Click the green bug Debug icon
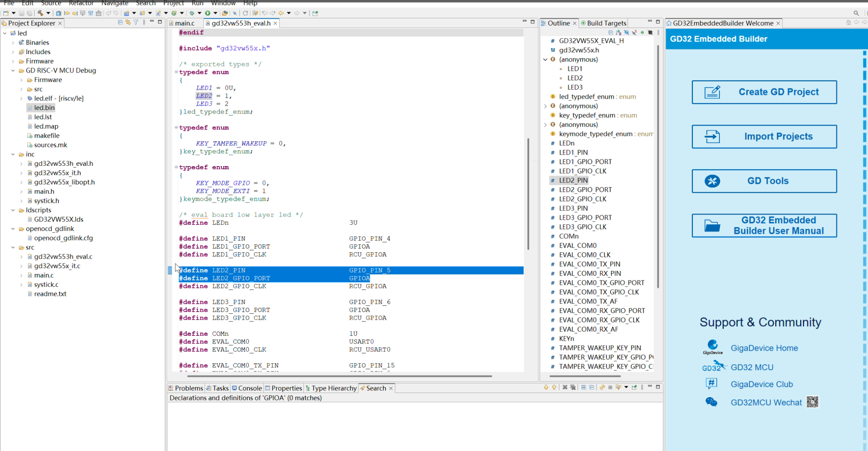 tap(192, 13)
